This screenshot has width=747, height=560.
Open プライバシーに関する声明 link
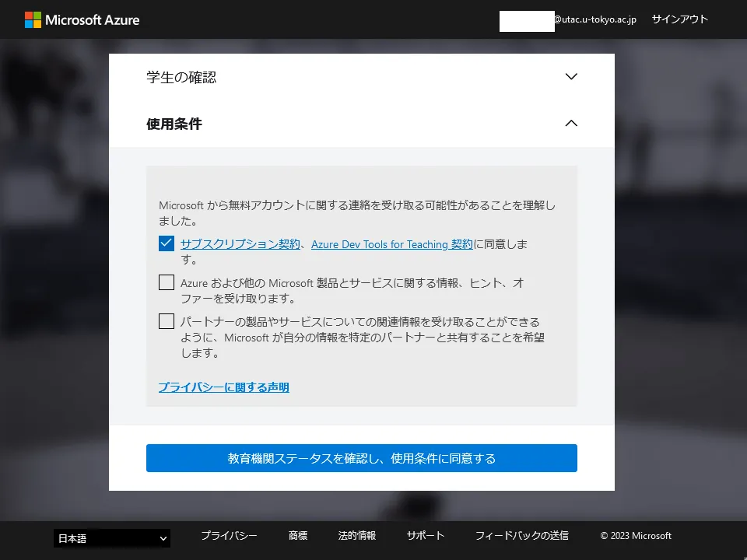(224, 387)
